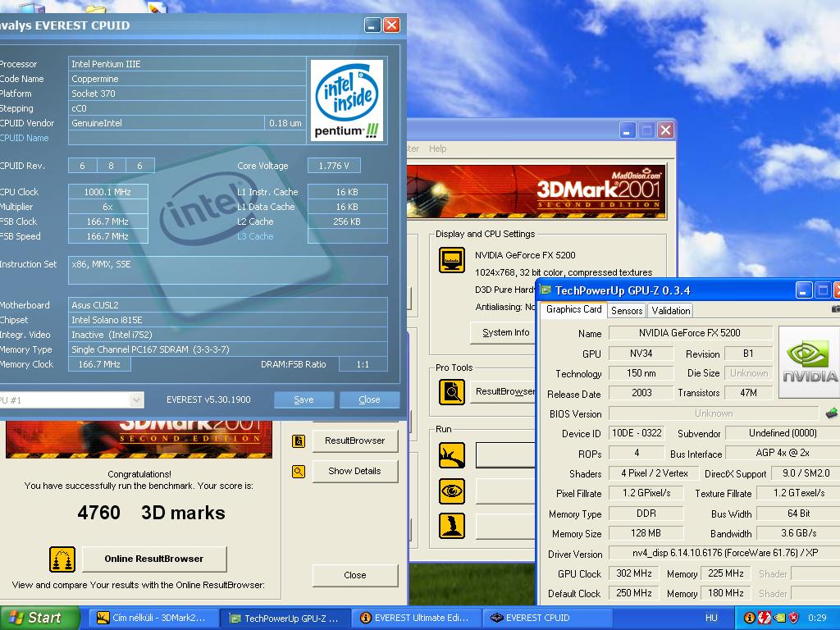The width and height of the screenshot is (840, 630).
Task: Switch to TechPowerUp GPU-Z taskbar button
Action: click(284, 619)
